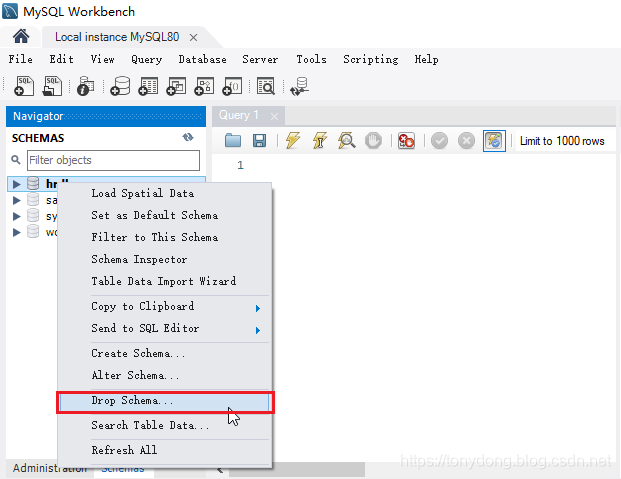Create a new view toolbar icon
This screenshot has width=621, height=479.
(176, 86)
